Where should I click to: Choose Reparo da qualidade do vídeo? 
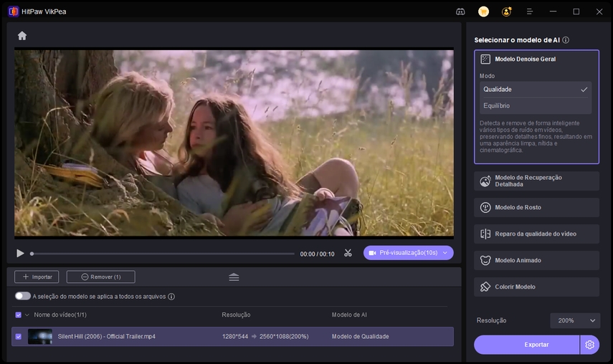point(536,234)
